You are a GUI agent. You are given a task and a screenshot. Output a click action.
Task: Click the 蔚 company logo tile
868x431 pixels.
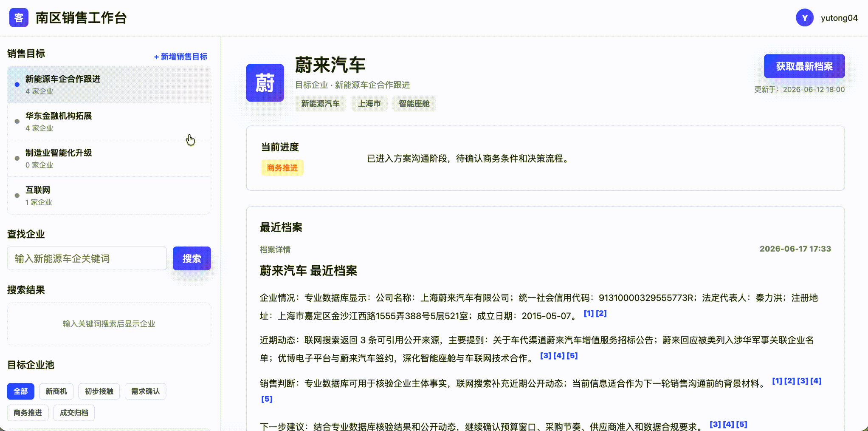click(265, 82)
